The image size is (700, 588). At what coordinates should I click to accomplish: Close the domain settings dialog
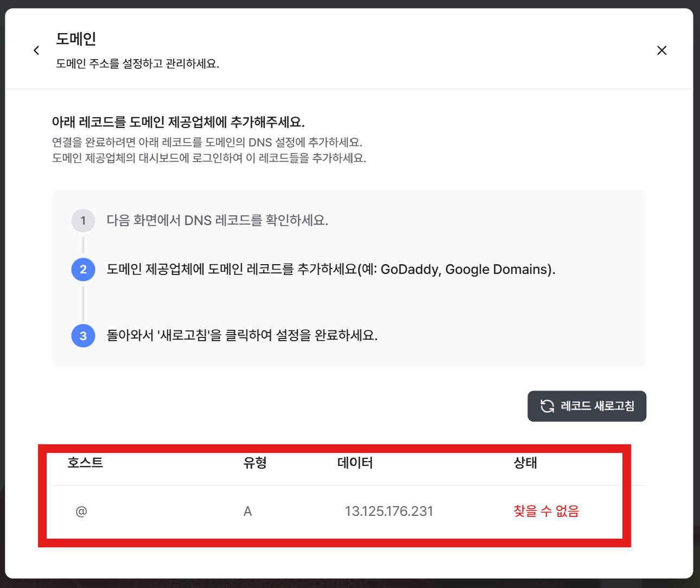point(661,50)
